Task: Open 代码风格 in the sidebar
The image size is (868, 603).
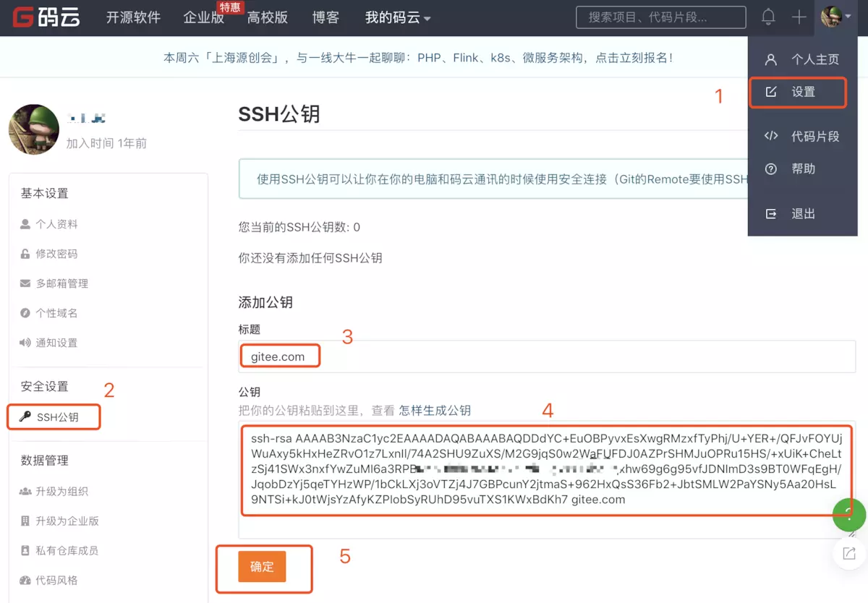Action: 56,581
